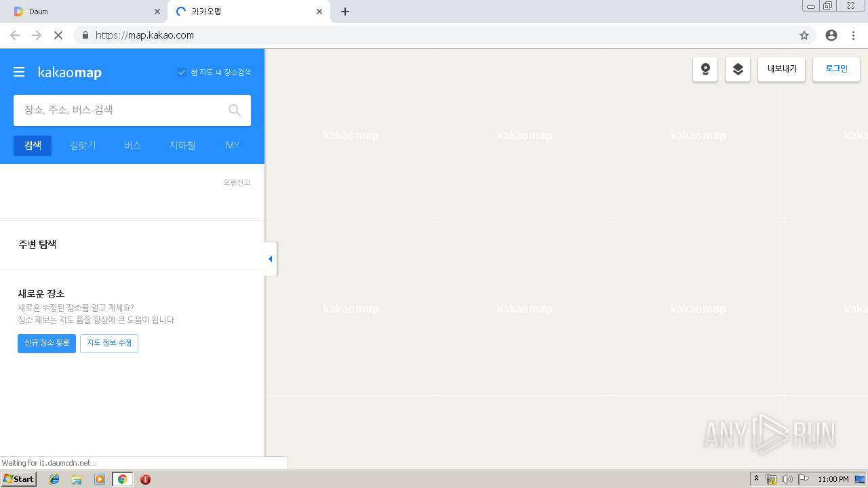Viewport: 868px width, 488px height.
Task: Bookmark this page with the star icon
Action: click(804, 35)
